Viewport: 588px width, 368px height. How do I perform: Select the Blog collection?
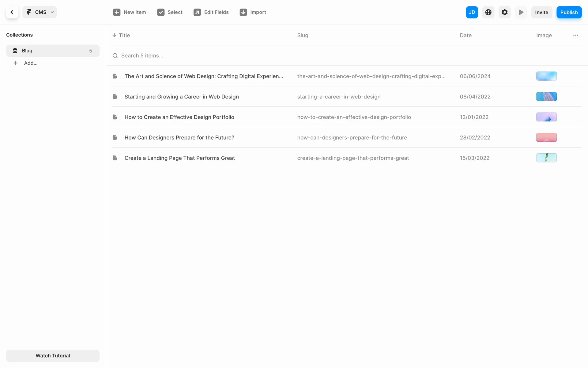pos(53,51)
